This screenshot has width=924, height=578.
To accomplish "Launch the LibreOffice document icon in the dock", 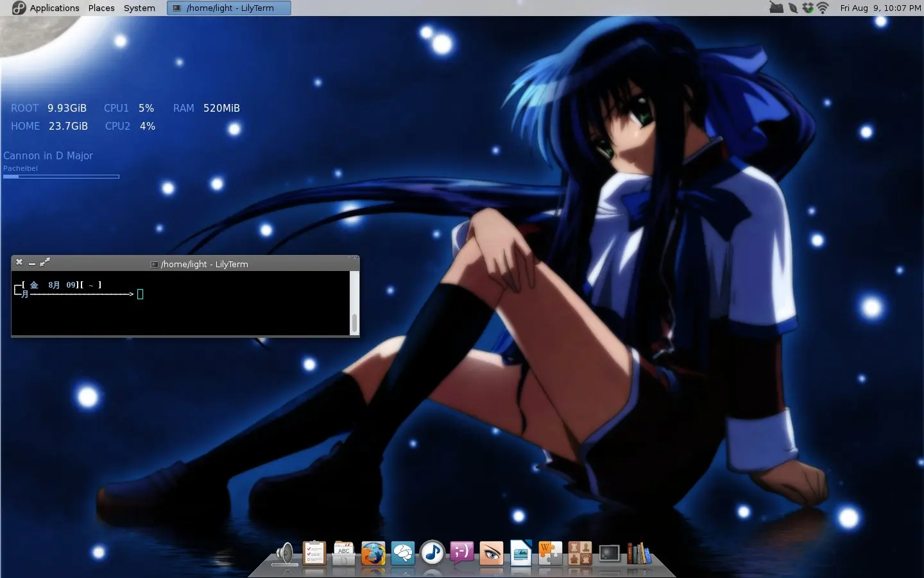I will (521, 553).
